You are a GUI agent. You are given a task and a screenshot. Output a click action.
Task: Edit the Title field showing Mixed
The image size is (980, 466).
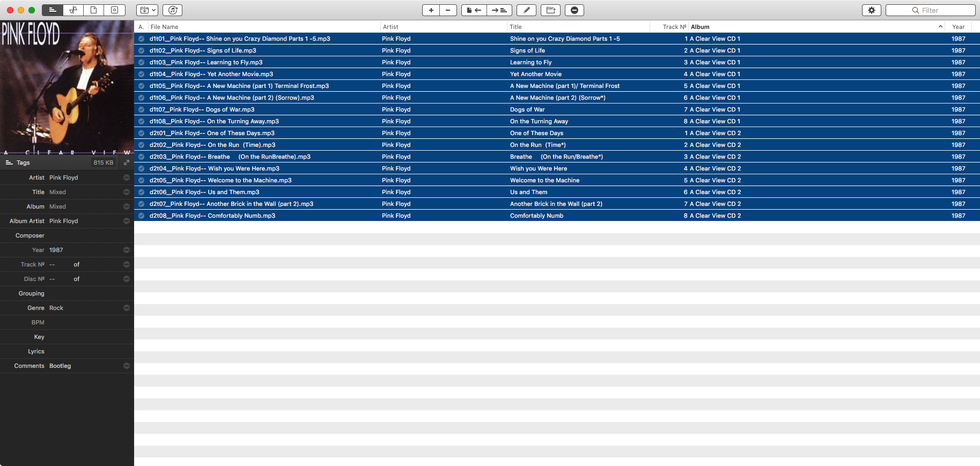85,192
